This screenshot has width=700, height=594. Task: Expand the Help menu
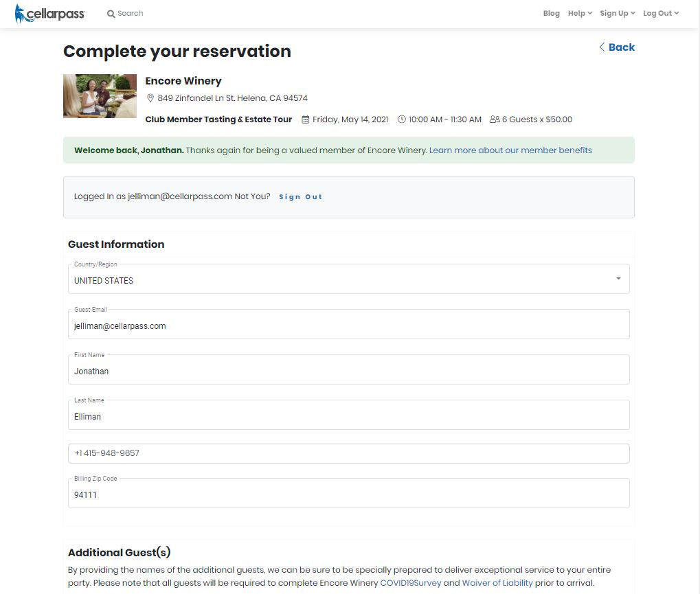pos(580,14)
